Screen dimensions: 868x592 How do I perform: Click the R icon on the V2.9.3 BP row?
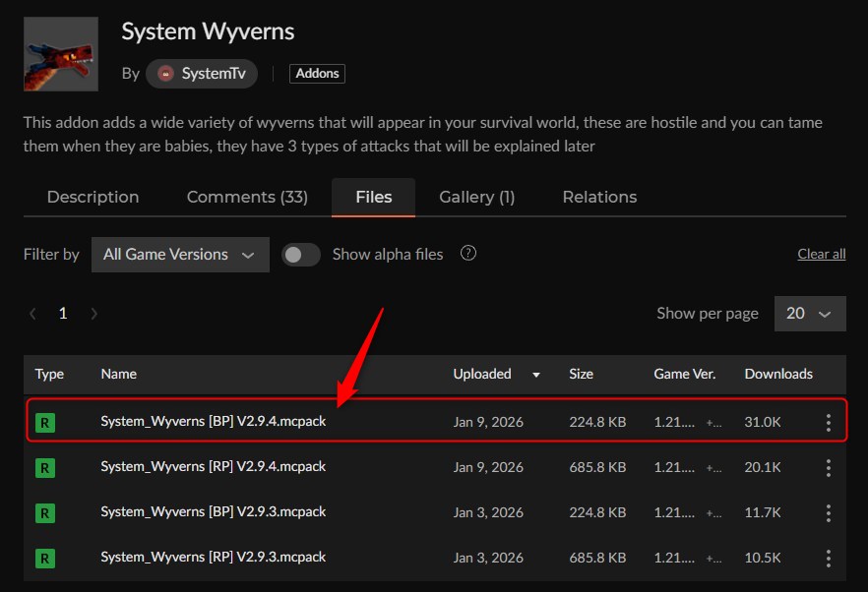coord(44,512)
